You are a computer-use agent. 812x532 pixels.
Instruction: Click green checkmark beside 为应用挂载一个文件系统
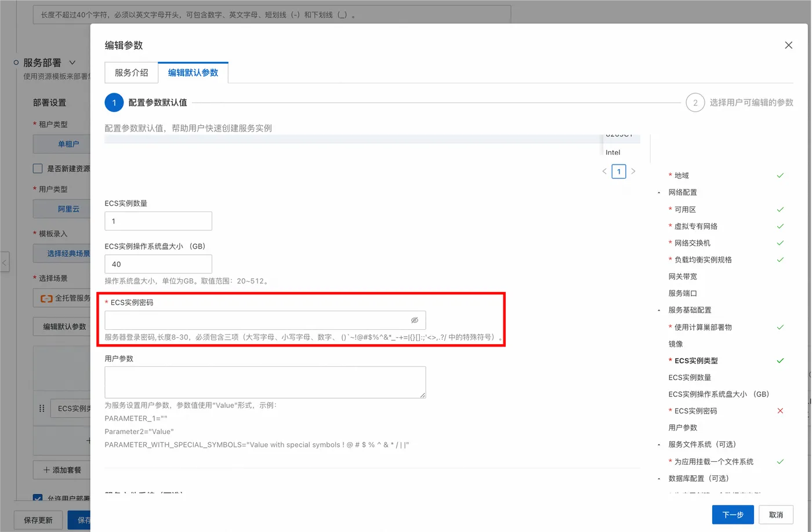point(780,462)
